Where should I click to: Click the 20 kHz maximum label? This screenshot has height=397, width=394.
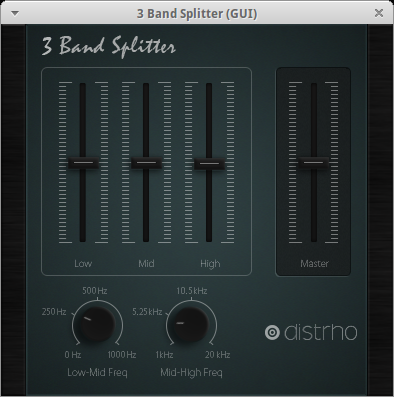(x=218, y=355)
